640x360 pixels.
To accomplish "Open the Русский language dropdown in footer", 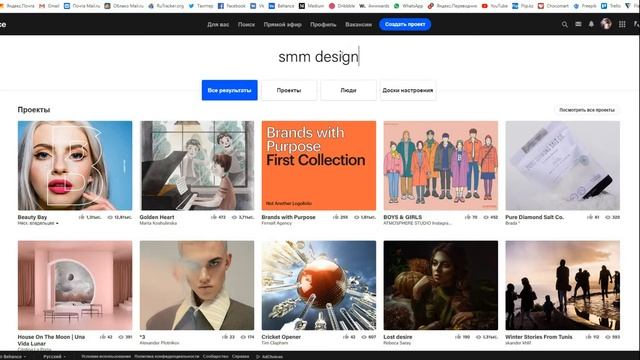I will (54, 356).
